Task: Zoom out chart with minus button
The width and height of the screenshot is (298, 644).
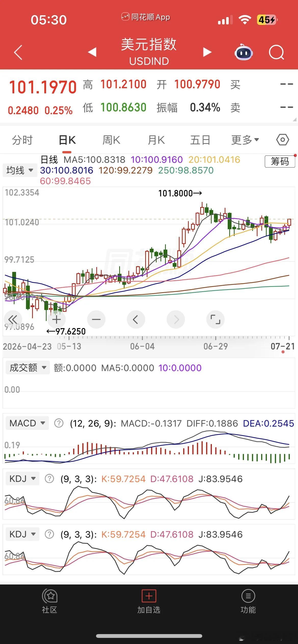Action: [96, 319]
